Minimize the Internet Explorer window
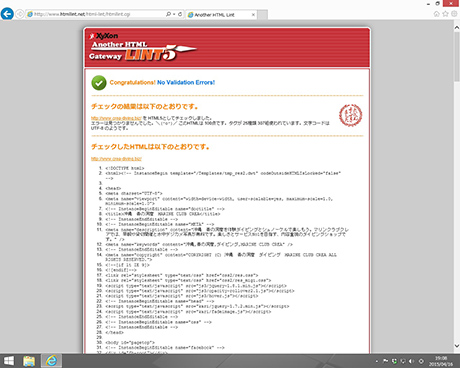This screenshot has height=368, width=460. point(428,4)
